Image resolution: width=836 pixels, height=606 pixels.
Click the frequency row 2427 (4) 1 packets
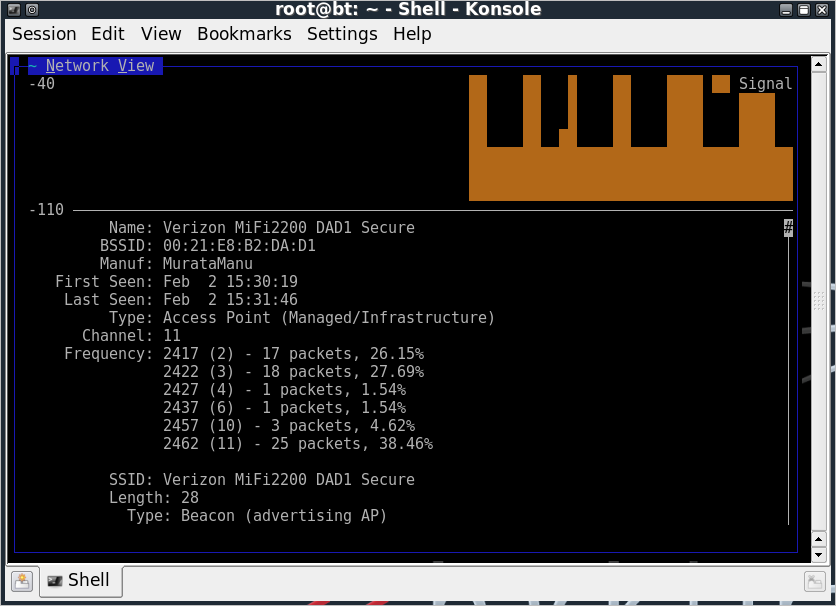[x=285, y=390]
